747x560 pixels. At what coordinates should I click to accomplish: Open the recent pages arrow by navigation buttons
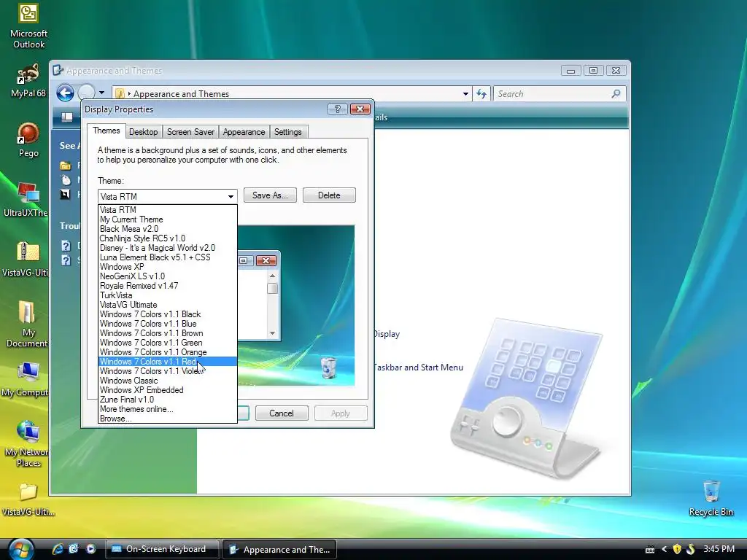click(x=101, y=93)
